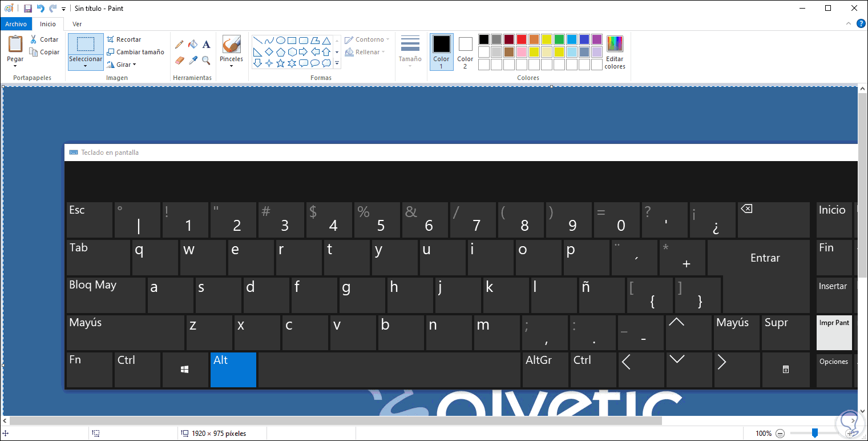The height and width of the screenshot is (441, 868).
Task: Pick the red color swatch
Action: coord(522,39)
